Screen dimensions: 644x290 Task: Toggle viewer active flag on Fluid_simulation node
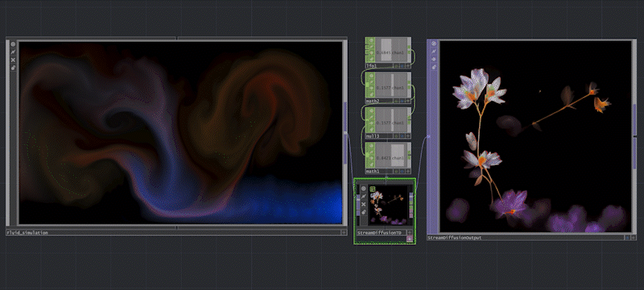click(x=13, y=44)
